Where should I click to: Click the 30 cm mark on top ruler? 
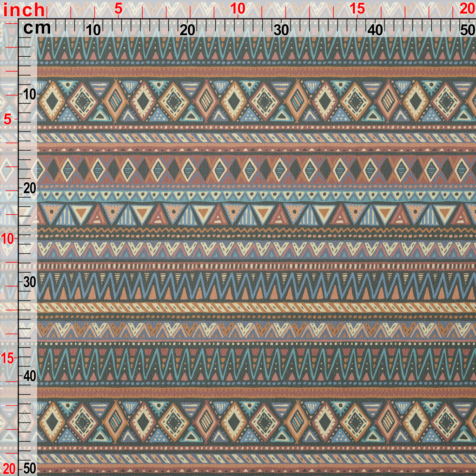click(x=281, y=30)
